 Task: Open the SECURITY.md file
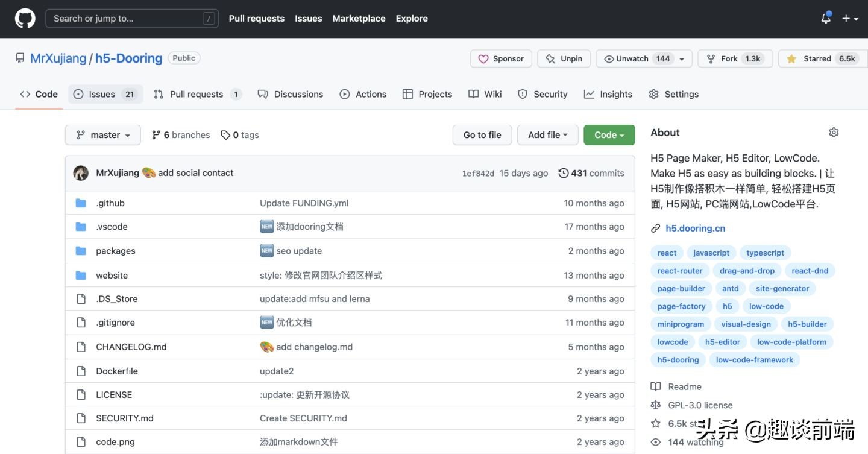coord(125,418)
